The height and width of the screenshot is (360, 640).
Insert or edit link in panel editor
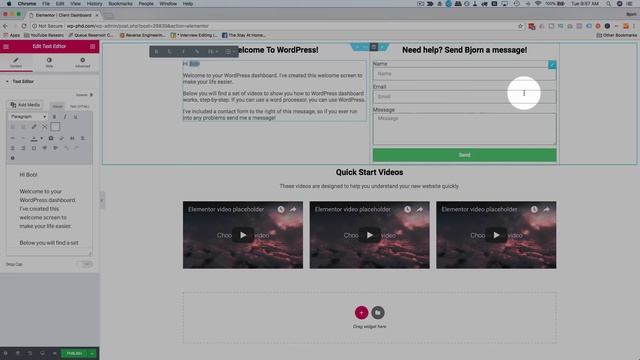pos(34,127)
